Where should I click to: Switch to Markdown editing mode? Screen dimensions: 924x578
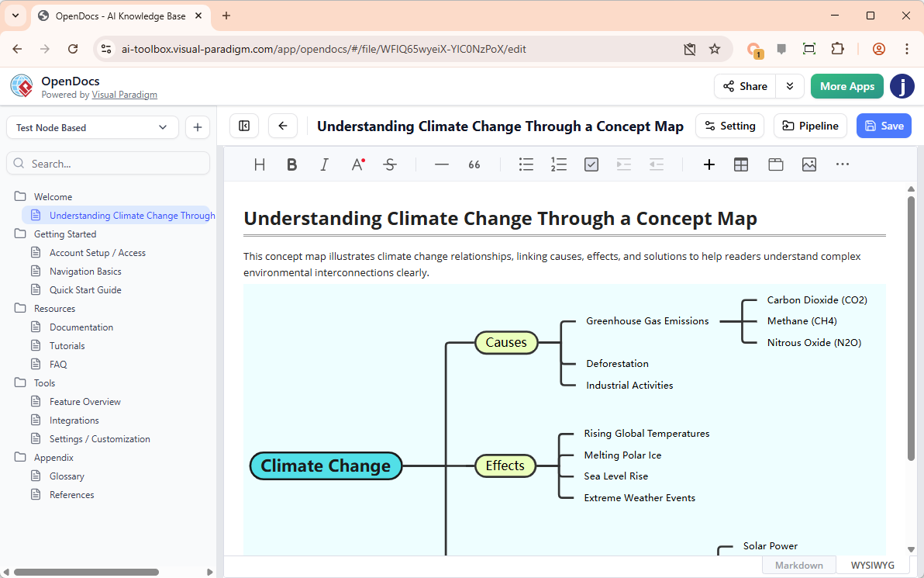(798, 565)
